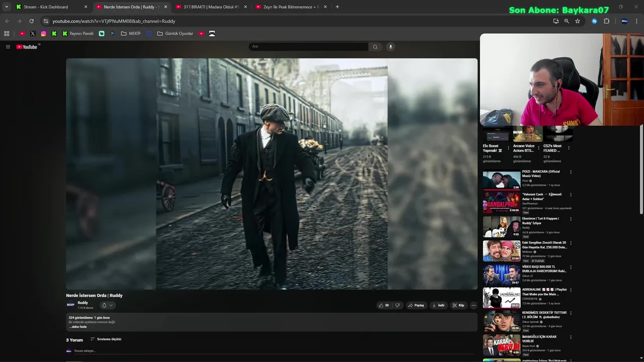Open the browser extensions puzzle icon

pos(606,21)
